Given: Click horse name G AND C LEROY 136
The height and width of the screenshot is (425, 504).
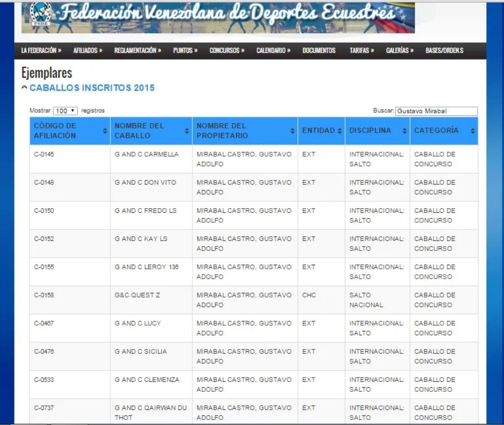Looking at the screenshot, I should click(x=147, y=267).
